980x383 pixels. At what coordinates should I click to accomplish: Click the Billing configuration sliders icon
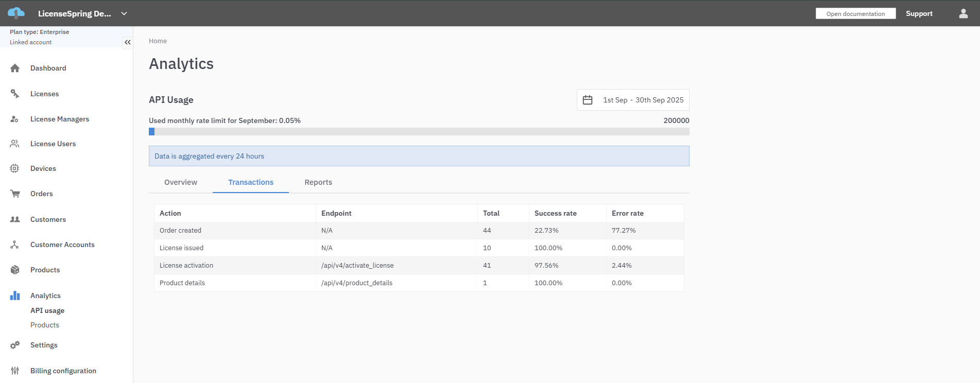pyautogui.click(x=15, y=371)
